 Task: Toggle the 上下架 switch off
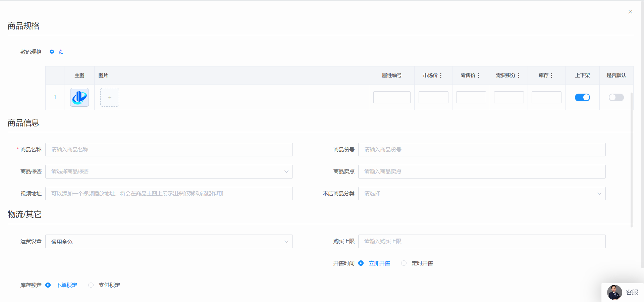tap(582, 97)
